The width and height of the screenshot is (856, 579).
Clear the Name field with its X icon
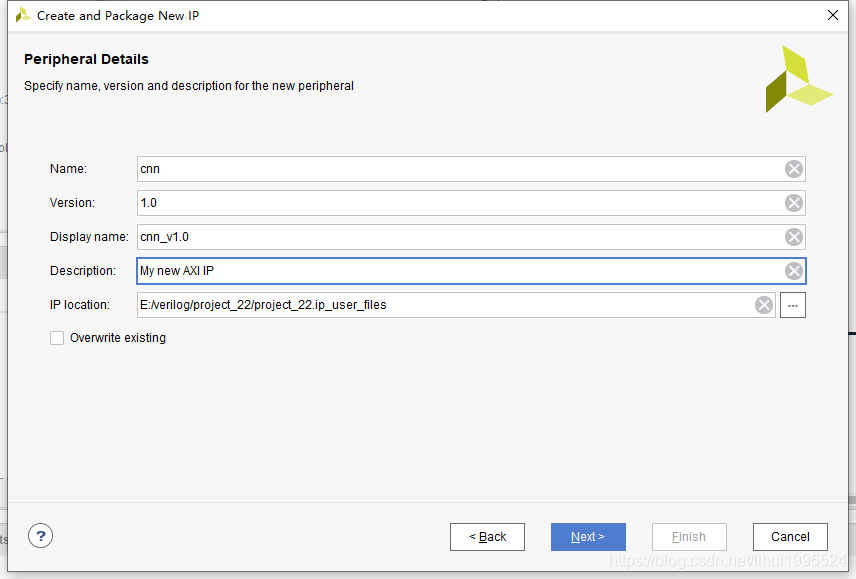coord(794,169)
